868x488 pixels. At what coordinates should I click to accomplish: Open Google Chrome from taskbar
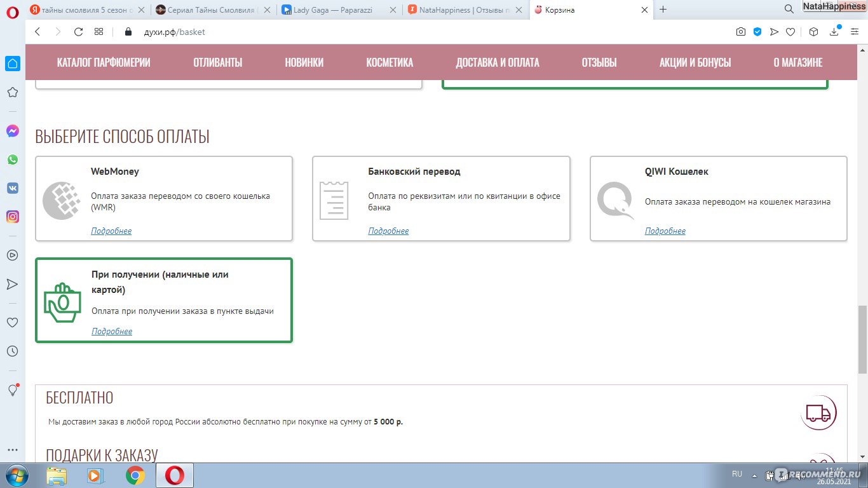135,475
